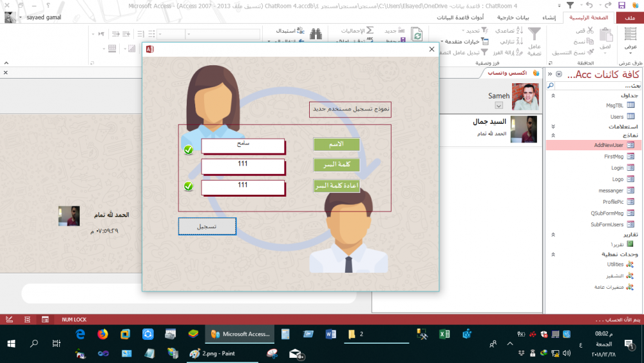Collapse the Modules (وحدات نمطية) group
The height and width of the screenshot is (363, 644).
(553, 254)
